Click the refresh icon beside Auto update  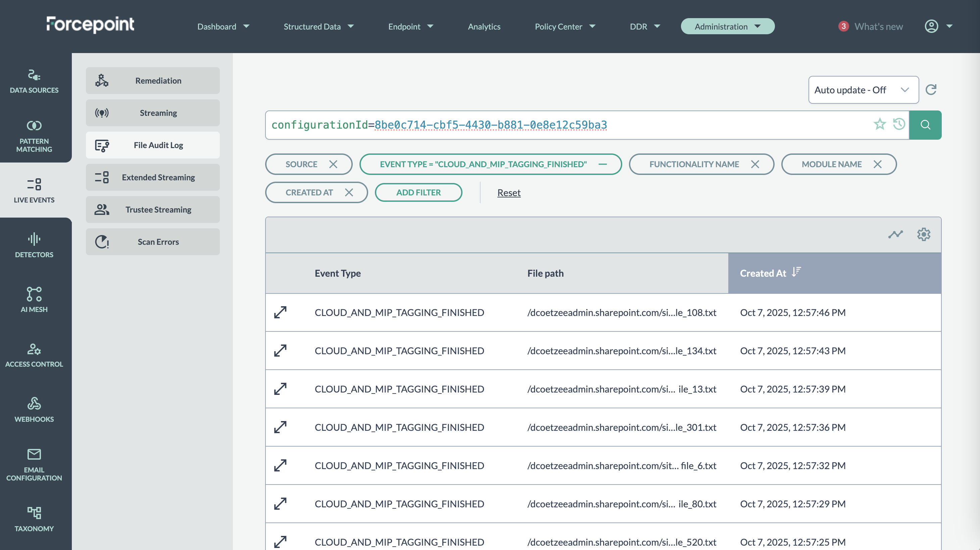[x=931, y=90]
